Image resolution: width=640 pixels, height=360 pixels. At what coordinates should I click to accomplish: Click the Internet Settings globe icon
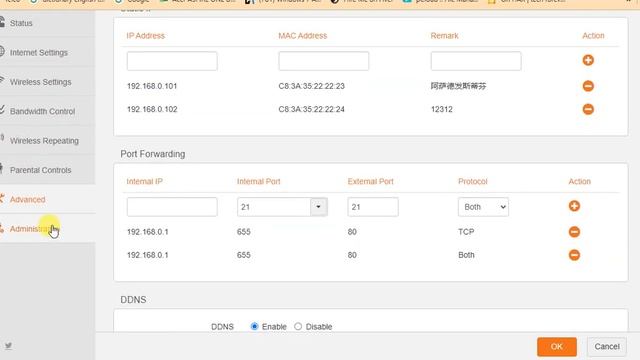(2, 51)
